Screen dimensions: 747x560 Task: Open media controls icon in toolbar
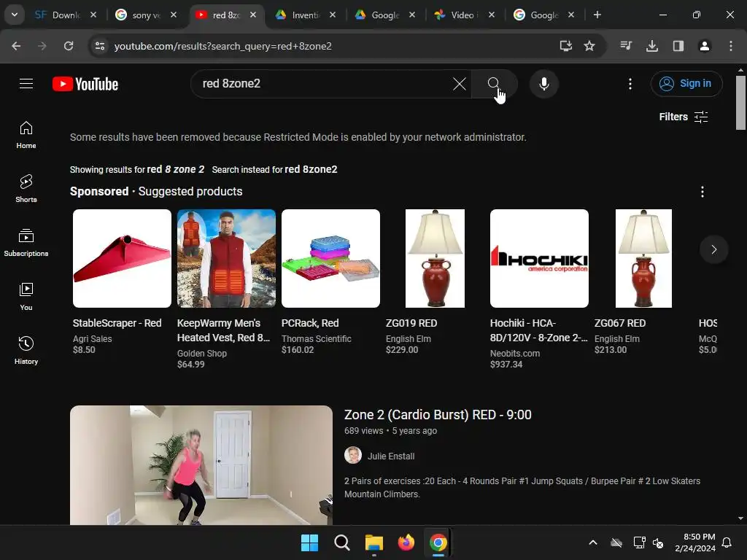pos(626,46)
